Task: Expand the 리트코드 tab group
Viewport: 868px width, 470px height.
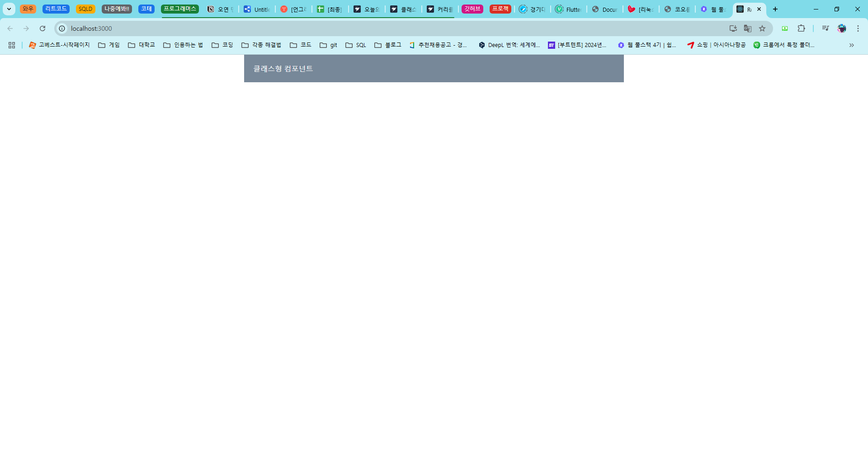Action: point(56,9)
